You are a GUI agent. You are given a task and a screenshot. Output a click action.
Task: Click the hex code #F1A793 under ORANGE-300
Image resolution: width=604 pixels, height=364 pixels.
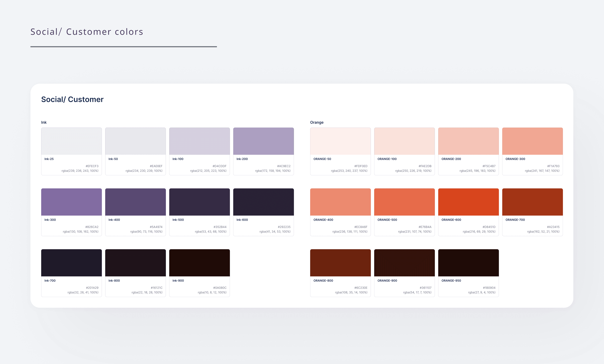pos(553,166)
